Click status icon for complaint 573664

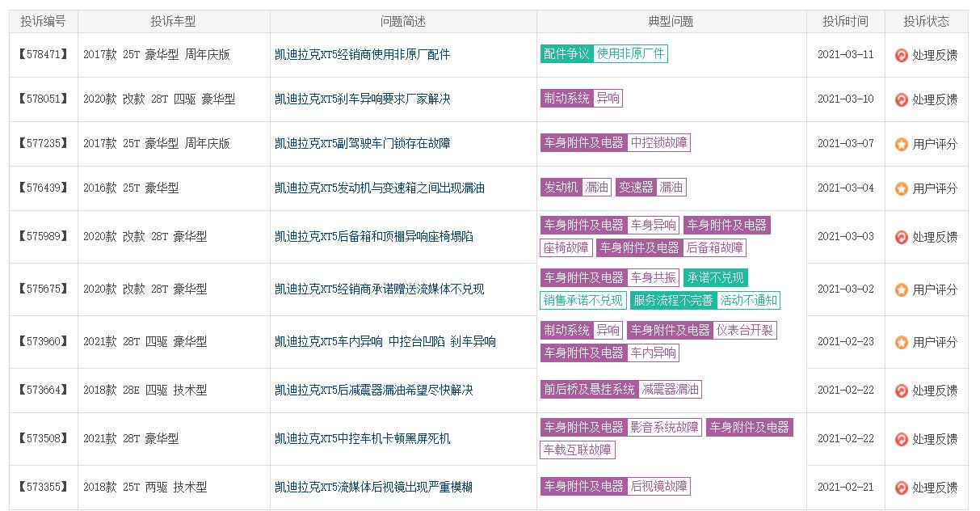(902, 391)
